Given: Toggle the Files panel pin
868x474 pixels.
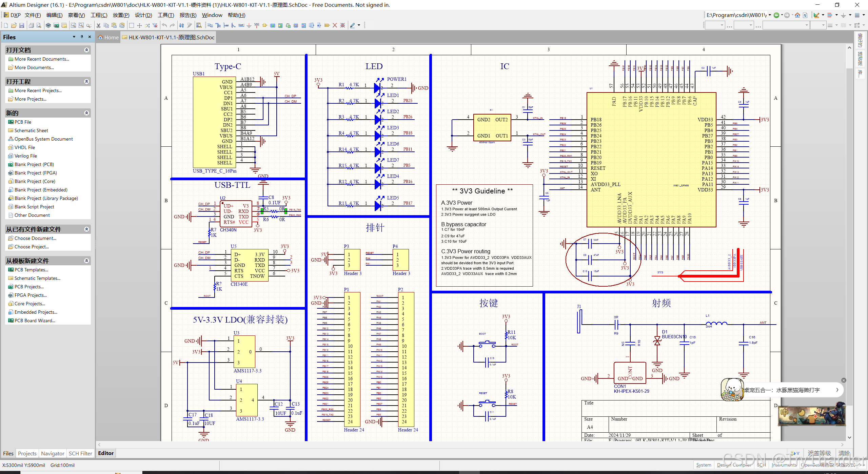Looking at the screenshot, I should [x=82, y=37].
